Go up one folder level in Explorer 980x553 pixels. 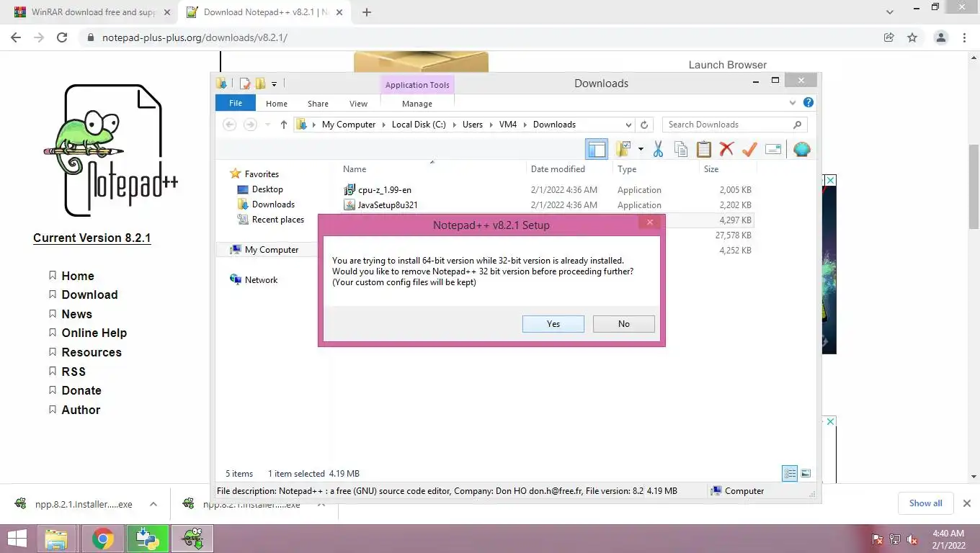pos(283,125)
